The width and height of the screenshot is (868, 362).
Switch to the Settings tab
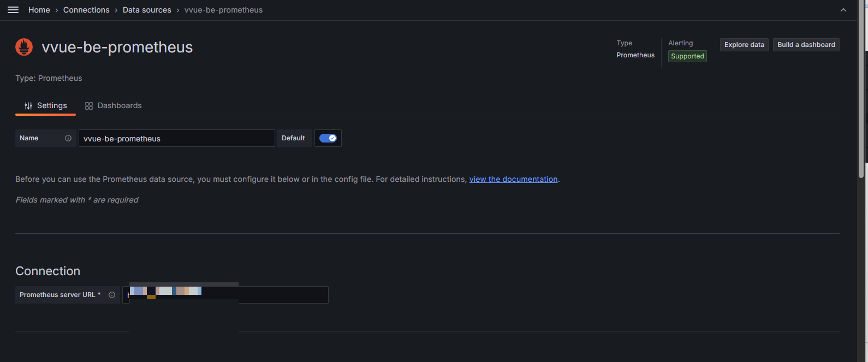(x=46, y=105)
